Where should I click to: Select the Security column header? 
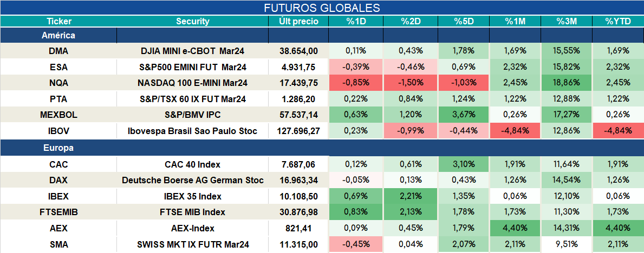(193, 22)
